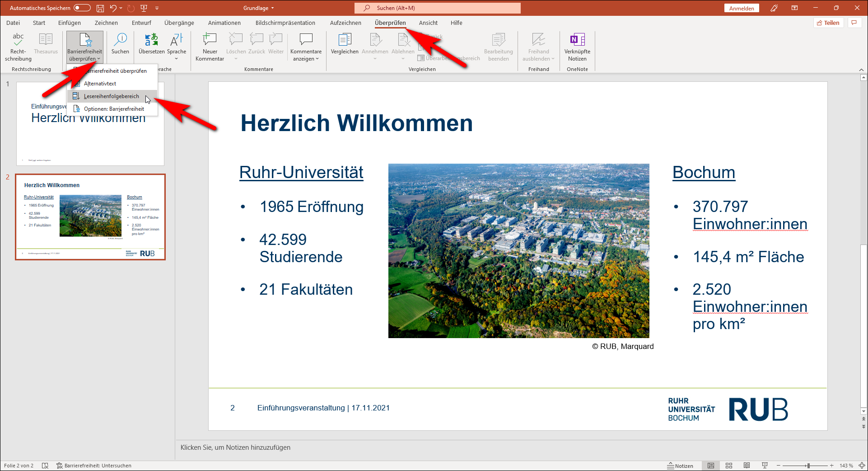Click the spell check status bar icon
868x471 pixels.
pyautogui.click(x=45, y=466)
